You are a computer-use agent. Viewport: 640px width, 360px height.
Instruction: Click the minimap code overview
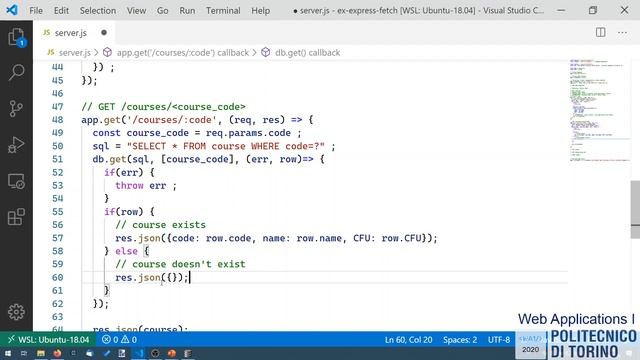pos(599,110)
